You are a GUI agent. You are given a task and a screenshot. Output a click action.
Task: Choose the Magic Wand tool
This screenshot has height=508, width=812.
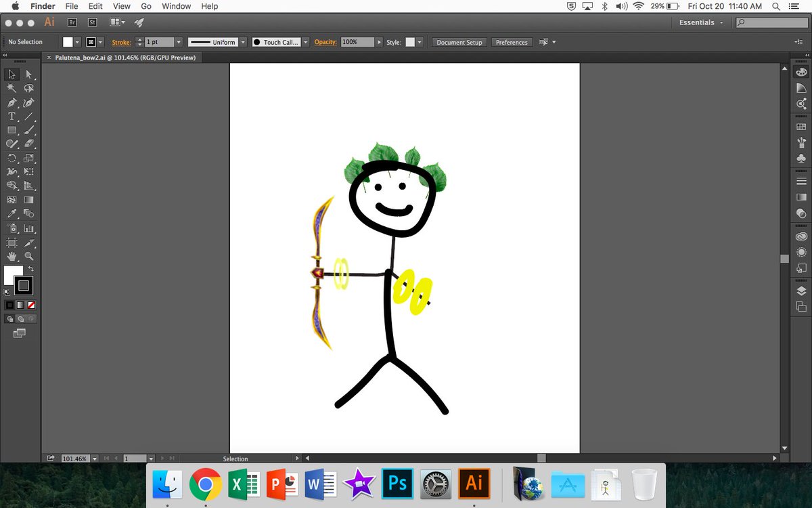coord(12,88)
